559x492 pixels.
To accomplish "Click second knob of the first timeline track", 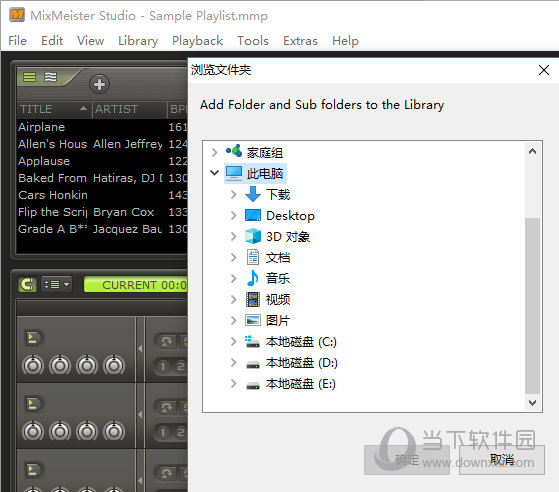I will coord(60,365).
